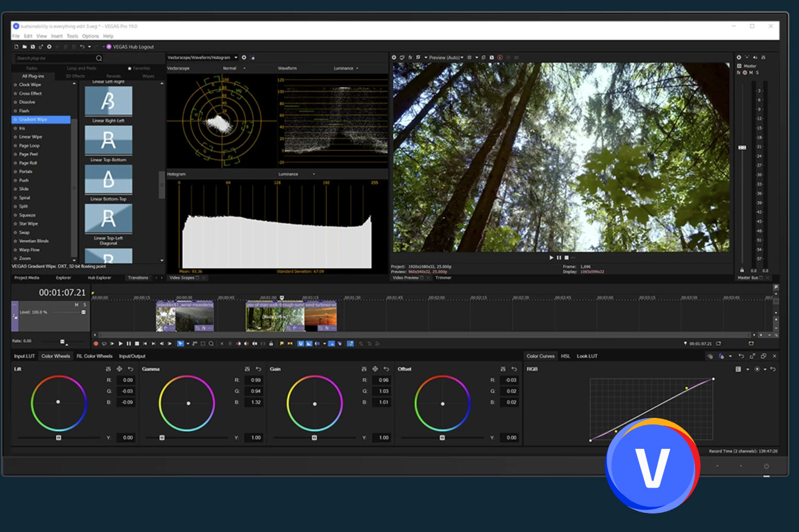Click the search magnifier in plug-ins panel
The height and width of the screenshot is (532, 799).
pos(99,58)
